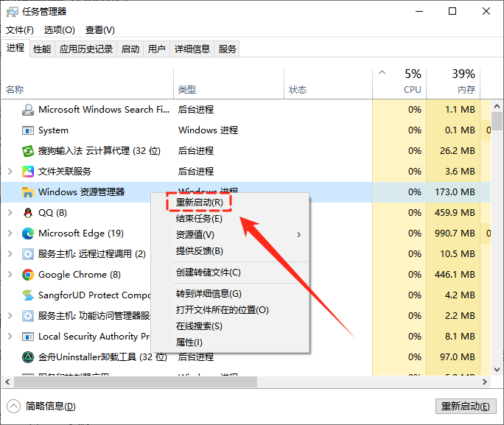Click the 金舟Uninstaller icon
The image size is (504, 425).
pos(28,357)
